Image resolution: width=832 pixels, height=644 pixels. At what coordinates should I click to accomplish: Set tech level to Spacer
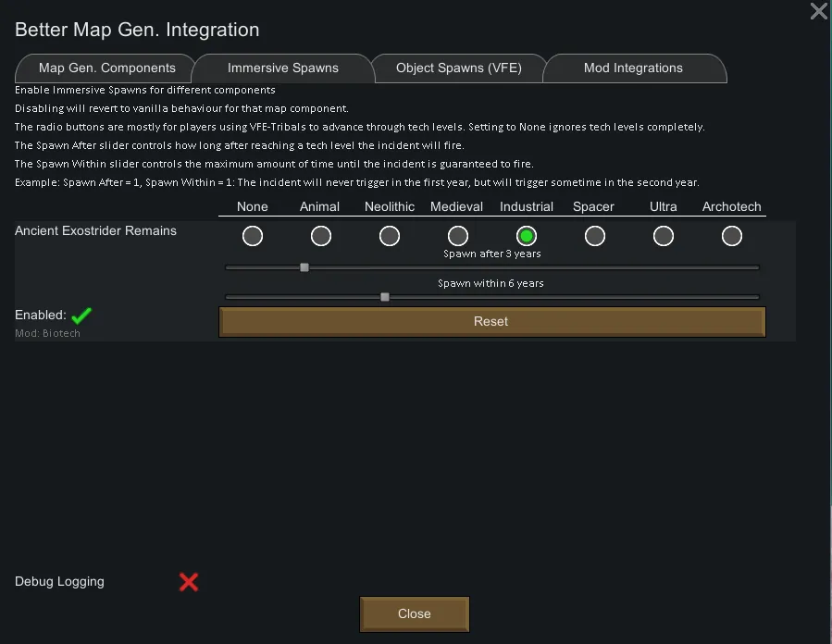click(x=595, y=236)
